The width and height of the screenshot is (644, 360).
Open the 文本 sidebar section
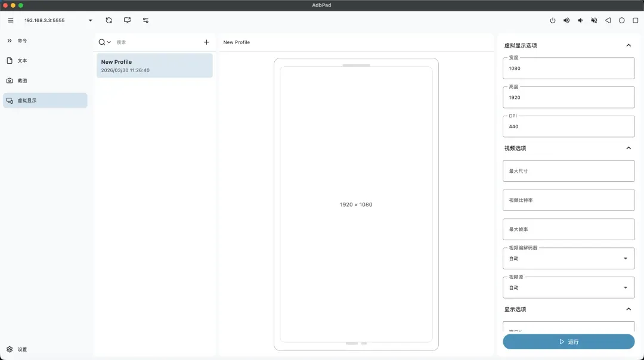[x=45, y=61]
